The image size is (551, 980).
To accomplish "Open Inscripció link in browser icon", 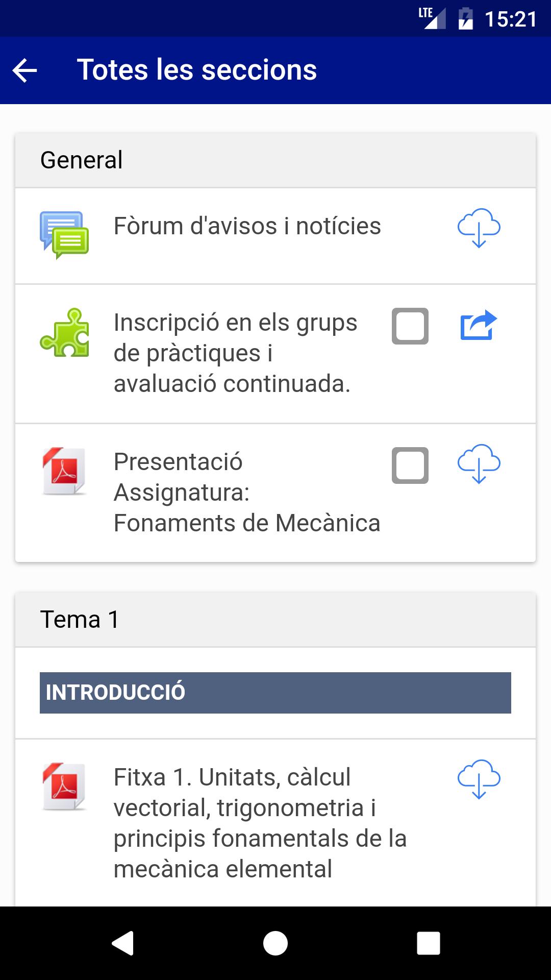I will click(x=479, y=325).
